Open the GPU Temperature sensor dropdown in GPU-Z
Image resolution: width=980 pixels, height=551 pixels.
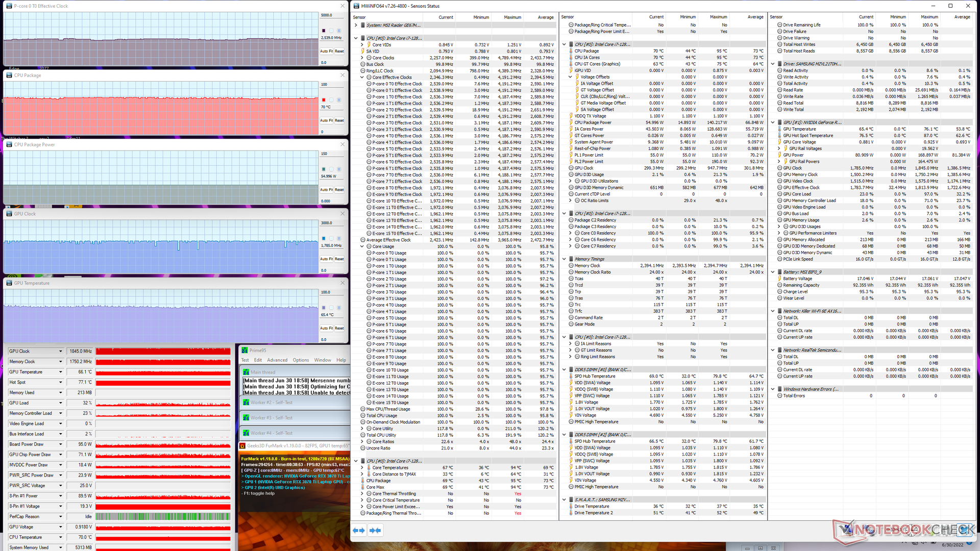click(60, 372)
